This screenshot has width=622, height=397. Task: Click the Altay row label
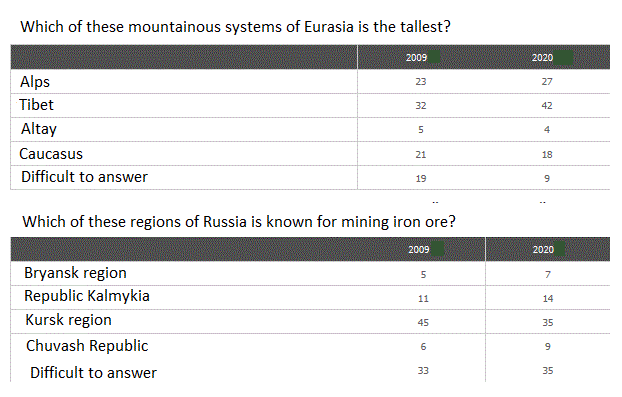pos(39,129)
